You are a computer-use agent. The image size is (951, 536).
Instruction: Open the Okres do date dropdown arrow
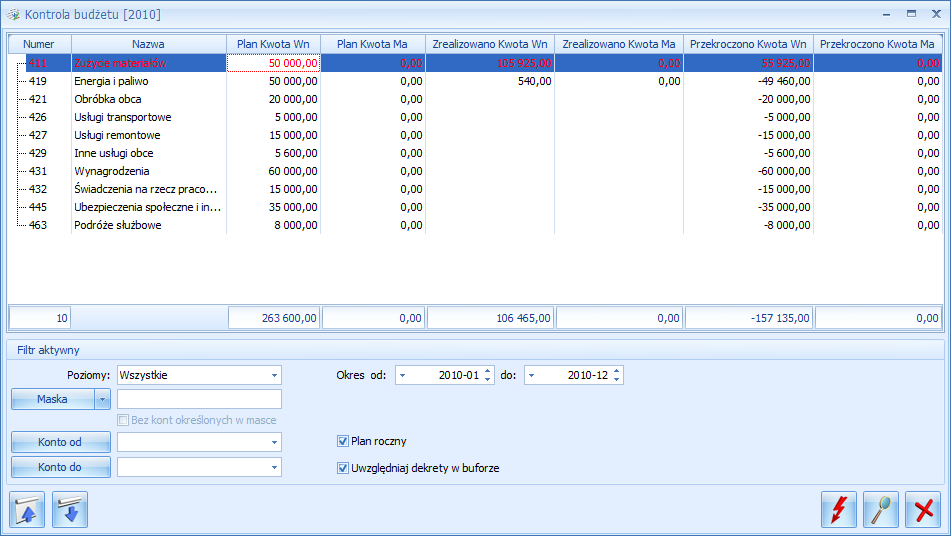(x=532, y=375)
